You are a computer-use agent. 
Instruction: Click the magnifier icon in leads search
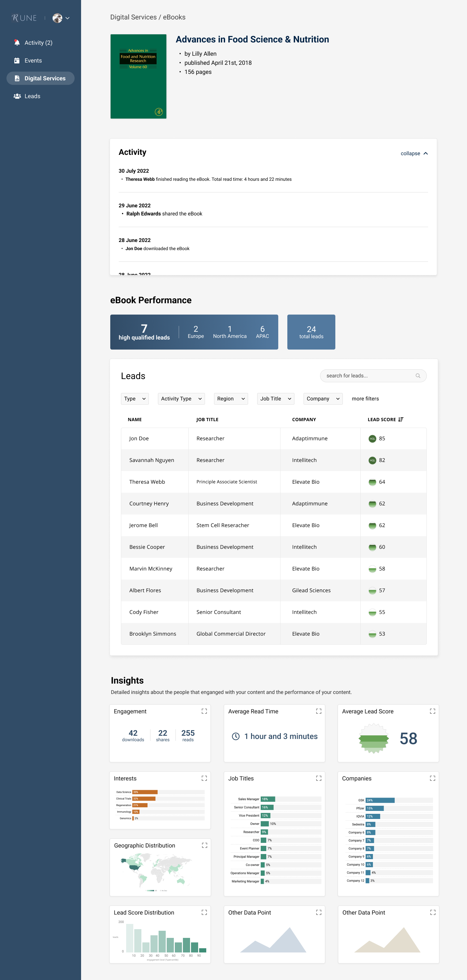(x=418, y=376)
